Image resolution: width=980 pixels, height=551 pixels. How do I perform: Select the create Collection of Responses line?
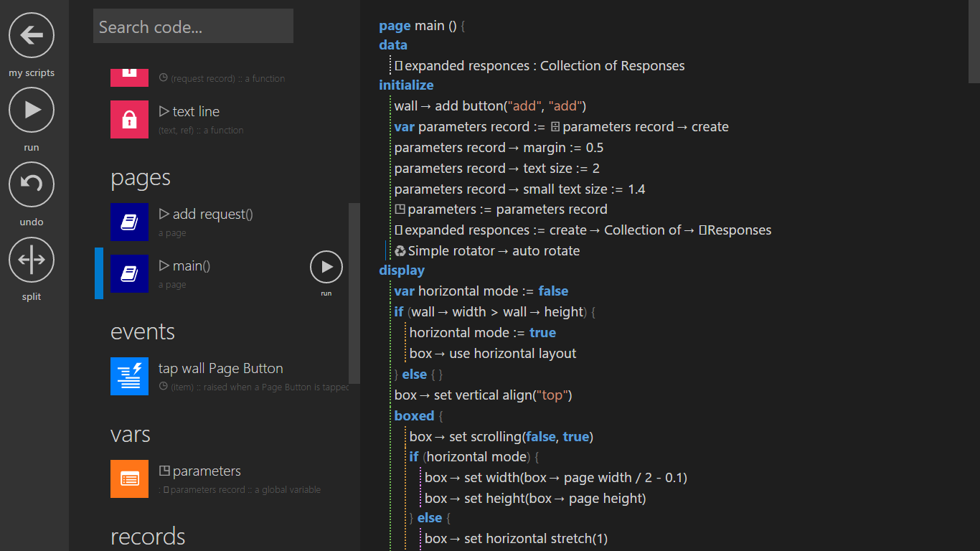[x=583, y=230]
